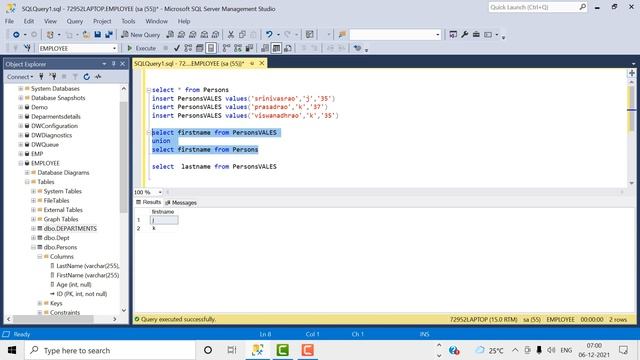Toggle IntelliSense Enabled toolbar button
The width and height of the screenshot is (640, 360).
pos(211,48)
